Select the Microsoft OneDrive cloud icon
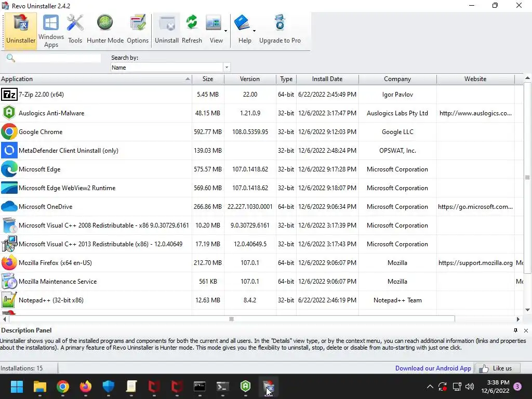Viewport: 532px width, 399px height. point(9,206)
